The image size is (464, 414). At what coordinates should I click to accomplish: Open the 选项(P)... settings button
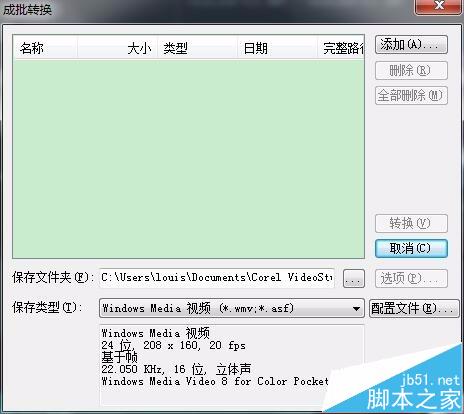click(x=411, y=278)
